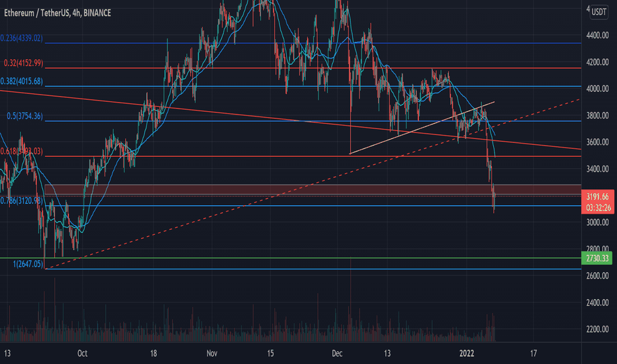Click the green 2730.33 price label
Image resolution: width=617 pixels, height=364 pixels.
click(x=597, y=259)
